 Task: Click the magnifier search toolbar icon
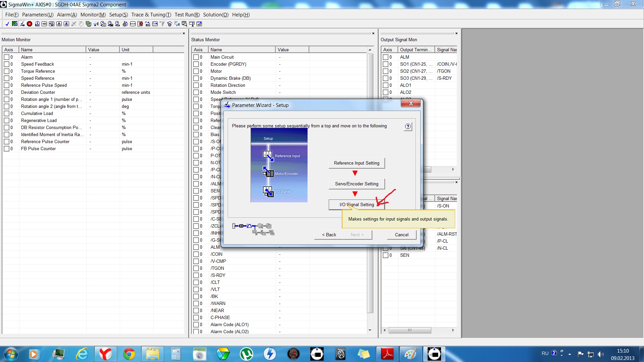pos(184,24)
